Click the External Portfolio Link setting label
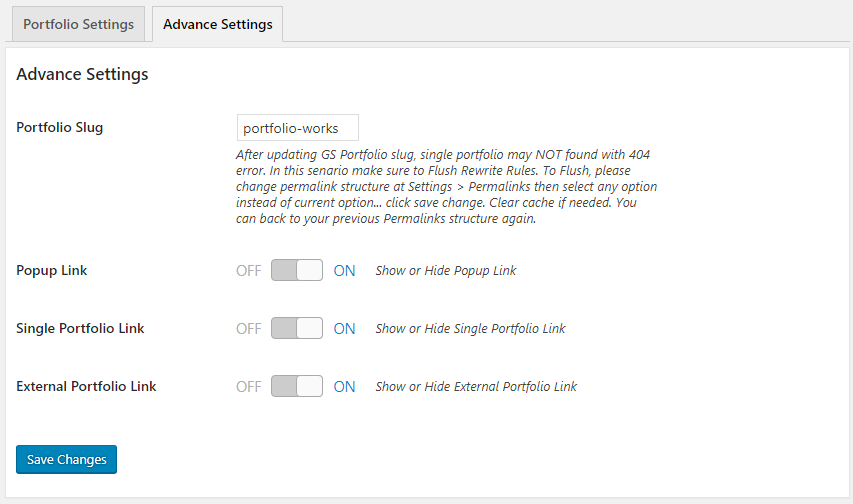853x504 pixels. point(86,386)
